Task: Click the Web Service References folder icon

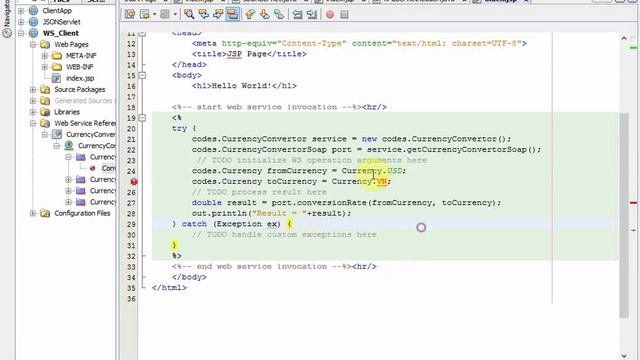Action: click(x=45, y=123)
